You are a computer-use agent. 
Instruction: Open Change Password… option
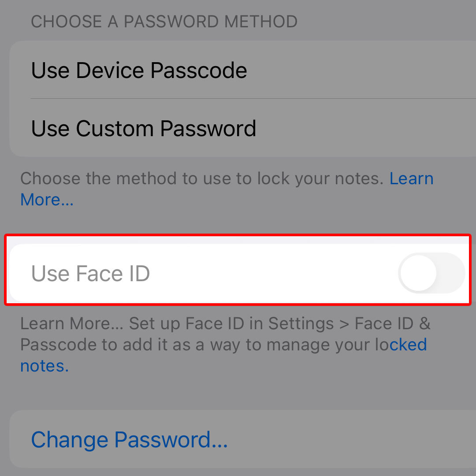(242, 439)
